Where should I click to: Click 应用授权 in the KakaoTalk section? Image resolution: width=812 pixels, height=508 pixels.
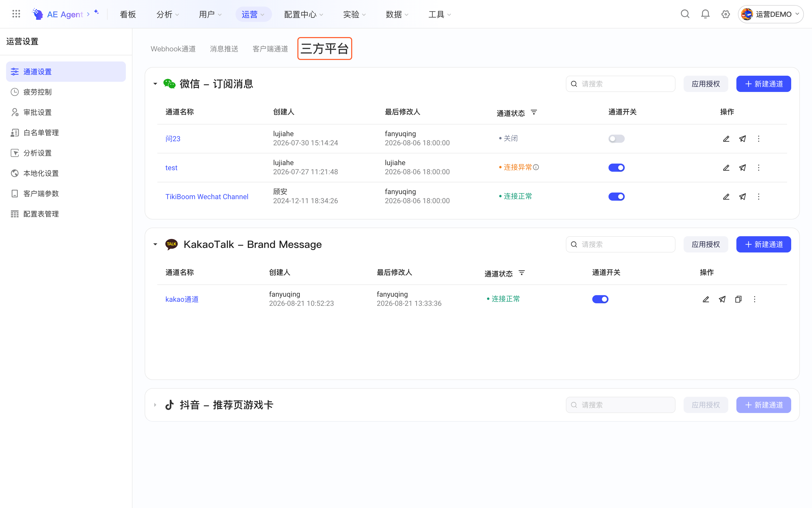coord(706,244)
